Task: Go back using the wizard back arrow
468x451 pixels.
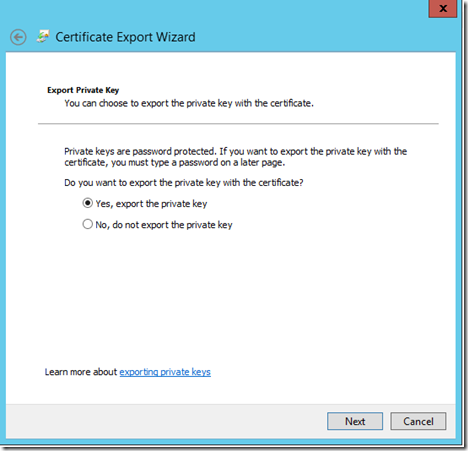Action: click(18, 37)
